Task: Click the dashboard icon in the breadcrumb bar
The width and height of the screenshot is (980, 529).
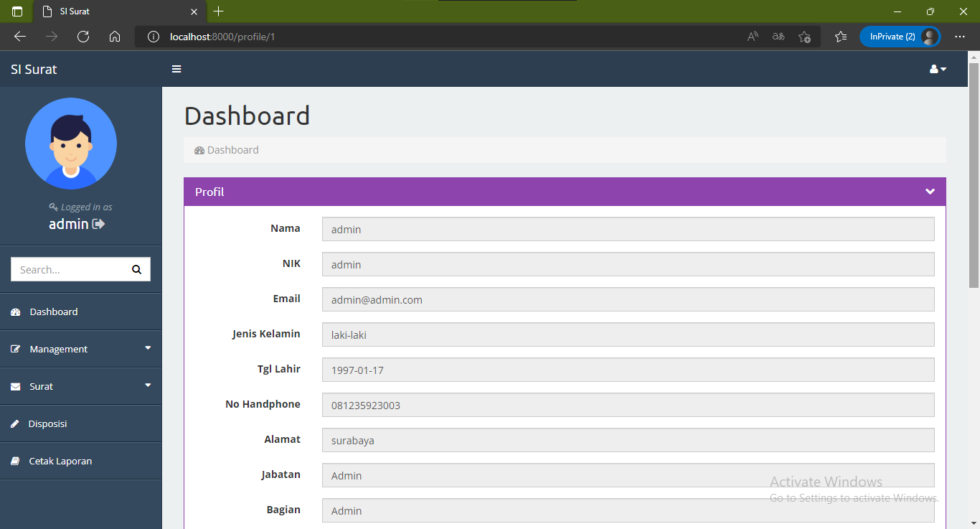Action: coord(199,149)
